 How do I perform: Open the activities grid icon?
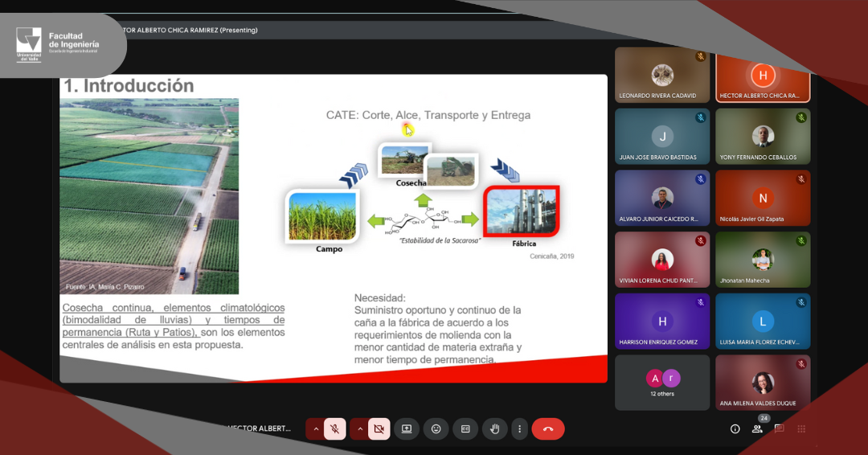click(x=801, y=429)
